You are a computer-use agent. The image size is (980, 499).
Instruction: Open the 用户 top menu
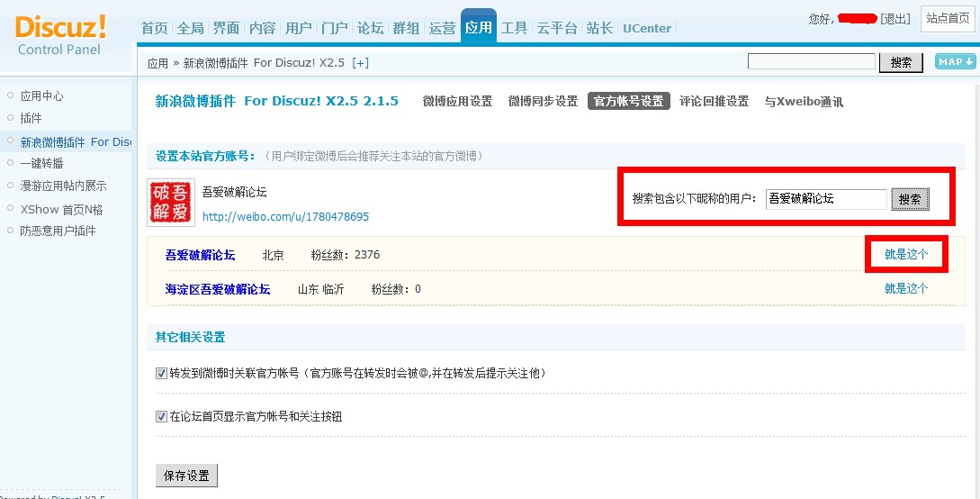pos(298,28)
